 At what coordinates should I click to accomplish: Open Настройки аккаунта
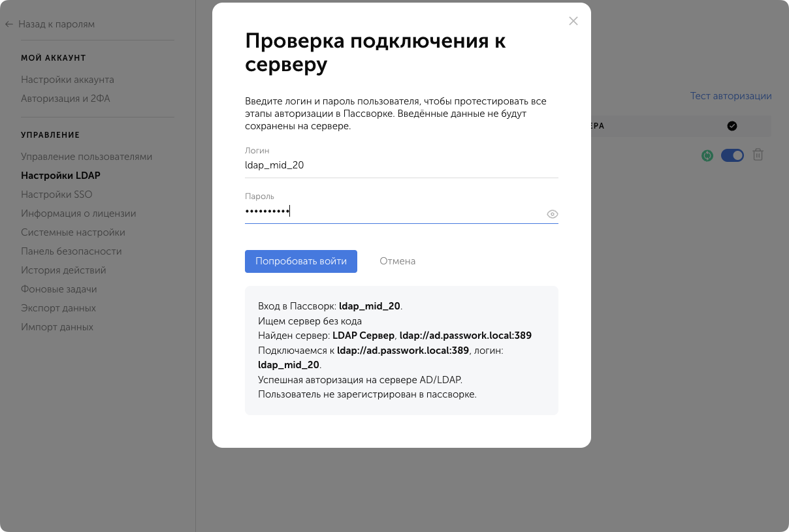(x=67, y=80)
